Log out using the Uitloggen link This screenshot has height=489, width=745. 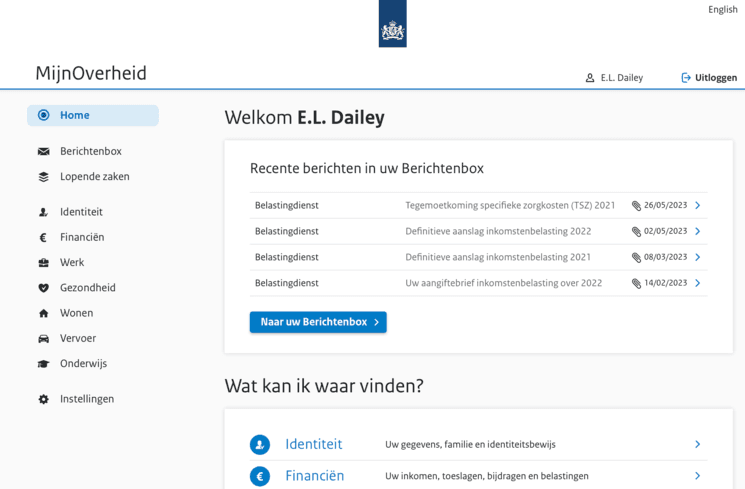[x=709, y=77]
